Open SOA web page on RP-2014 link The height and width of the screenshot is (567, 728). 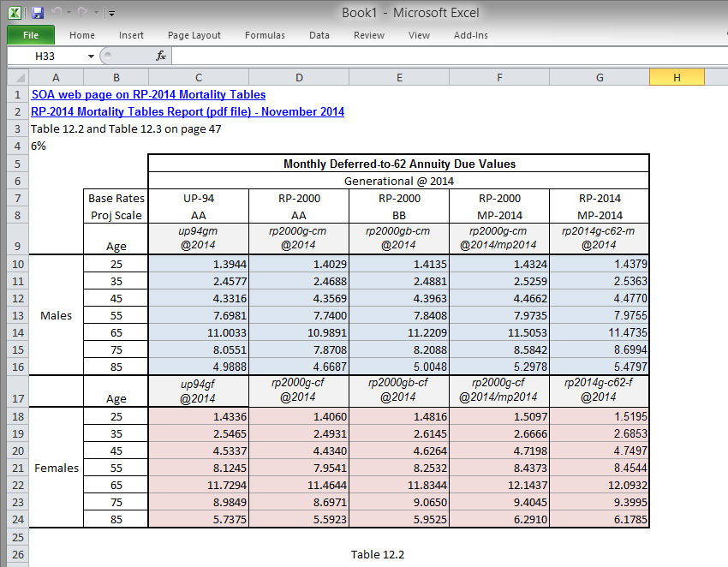tap(148, 95)
